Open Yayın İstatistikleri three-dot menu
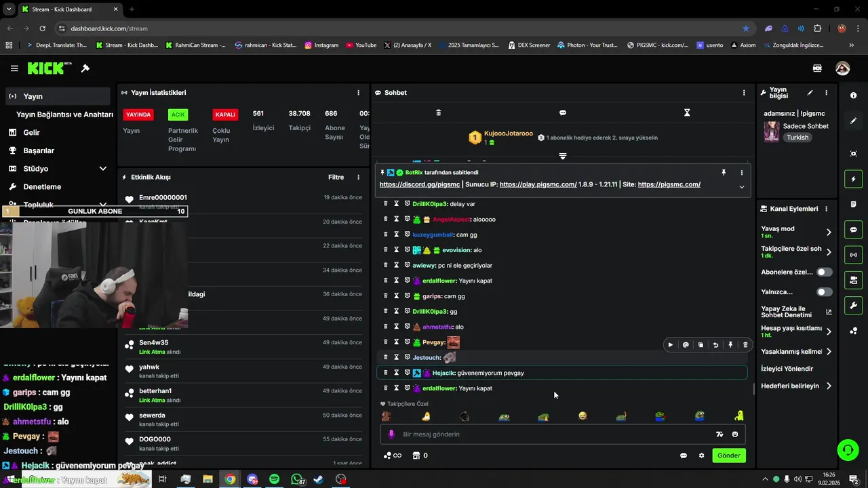 (359, 93)
